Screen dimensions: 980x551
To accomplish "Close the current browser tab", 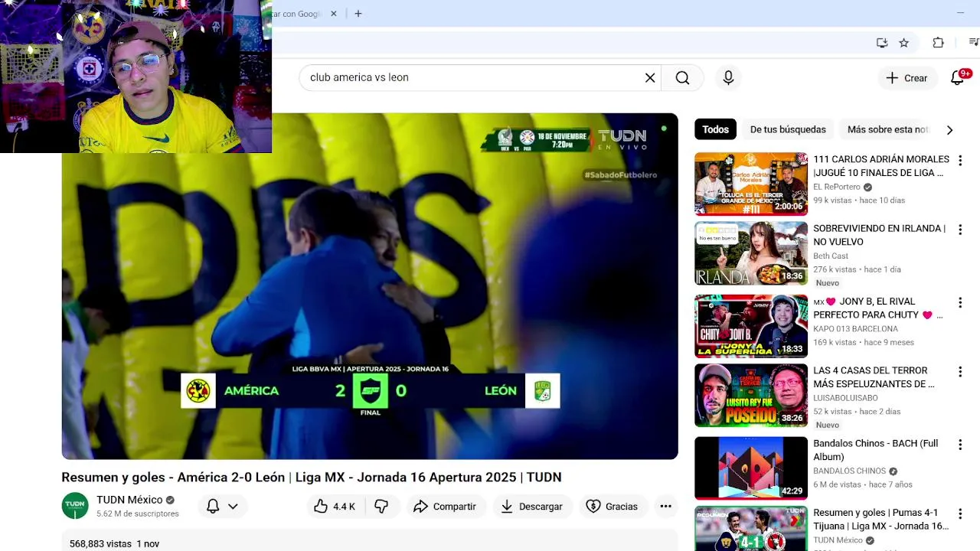I will 333,14.
